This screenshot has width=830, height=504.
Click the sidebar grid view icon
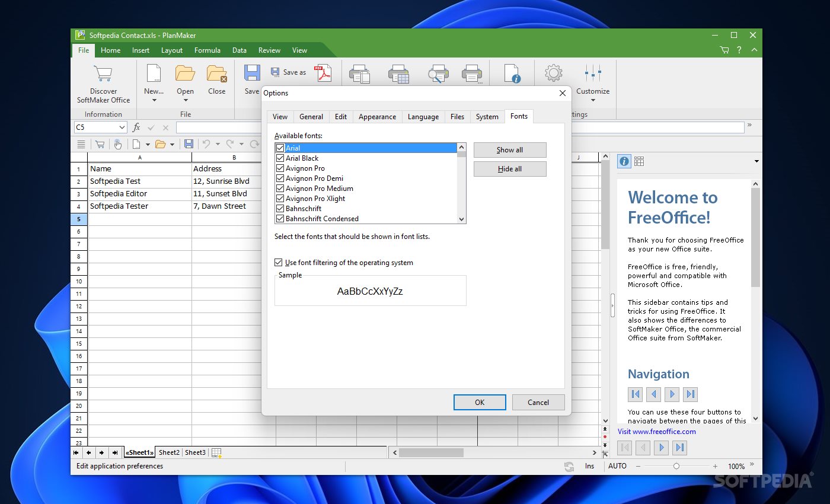(639, 161)
